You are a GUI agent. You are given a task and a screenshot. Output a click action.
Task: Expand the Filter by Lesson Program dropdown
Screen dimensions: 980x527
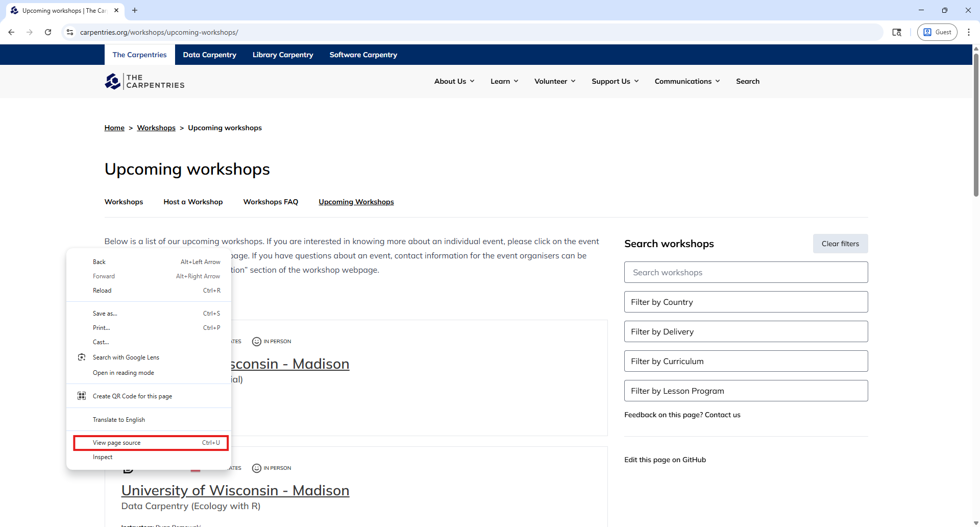pos(746,391)
